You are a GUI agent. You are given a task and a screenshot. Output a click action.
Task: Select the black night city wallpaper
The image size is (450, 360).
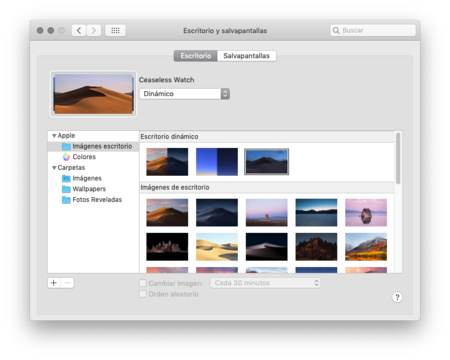pos(167,247)
